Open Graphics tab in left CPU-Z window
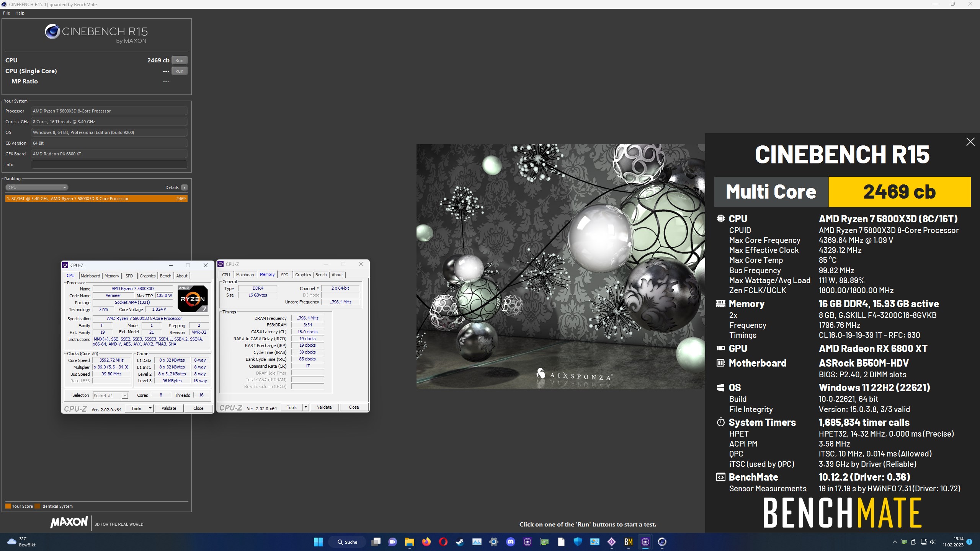The image size is (980, 551). 147,275
